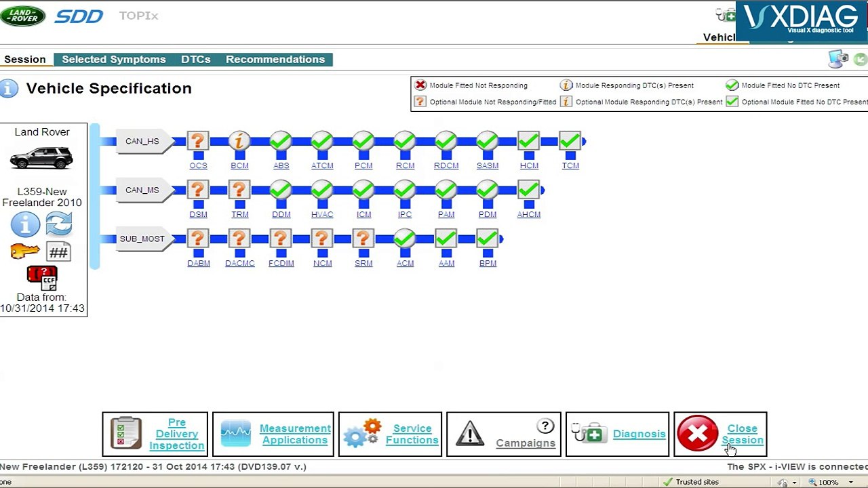868x488 pixels.
Task: Click the RDCM module link
Action: [446, 165]
